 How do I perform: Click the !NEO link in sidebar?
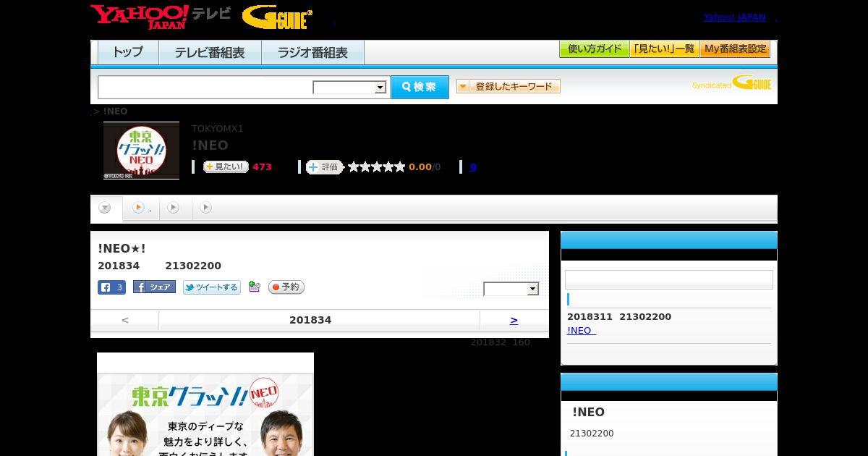click(582, 330)
